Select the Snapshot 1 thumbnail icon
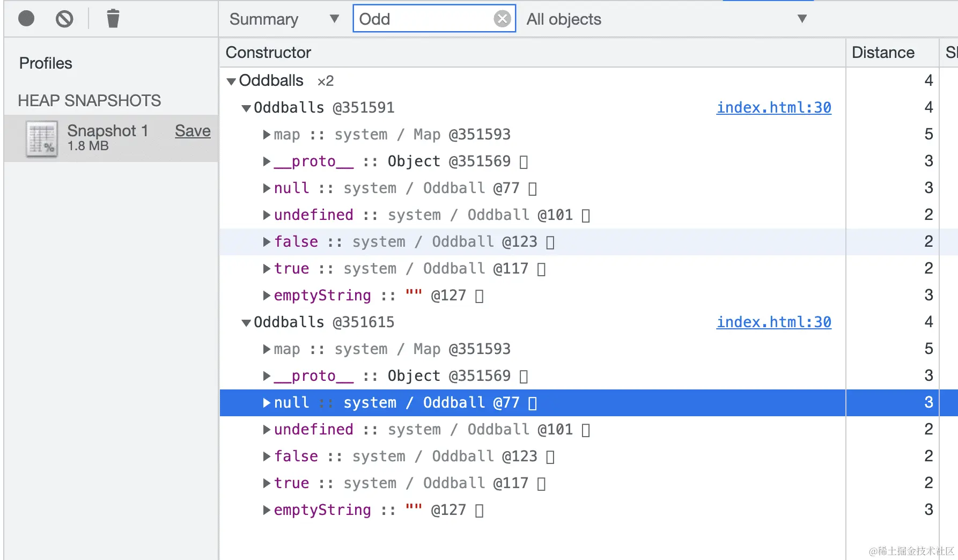Viewport: 958px width, 560px height. point(42,138)
